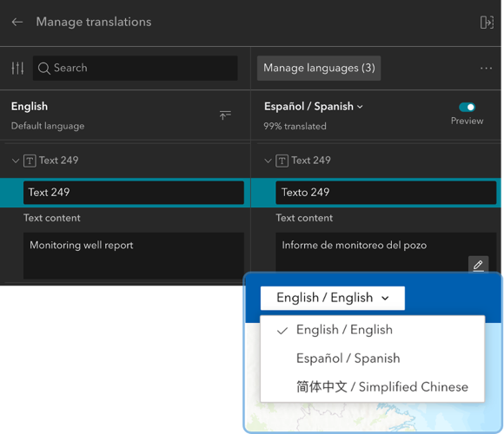
Task: Open the English / English locale dropdown
Action: pyautogui.click(x=332, y=298)
